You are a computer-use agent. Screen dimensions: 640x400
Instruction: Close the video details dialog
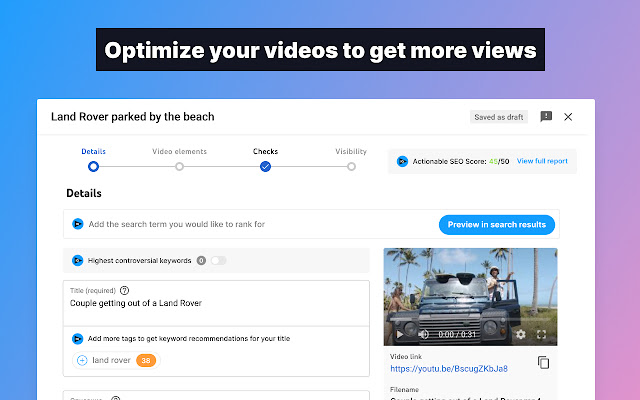click(568, 117)
